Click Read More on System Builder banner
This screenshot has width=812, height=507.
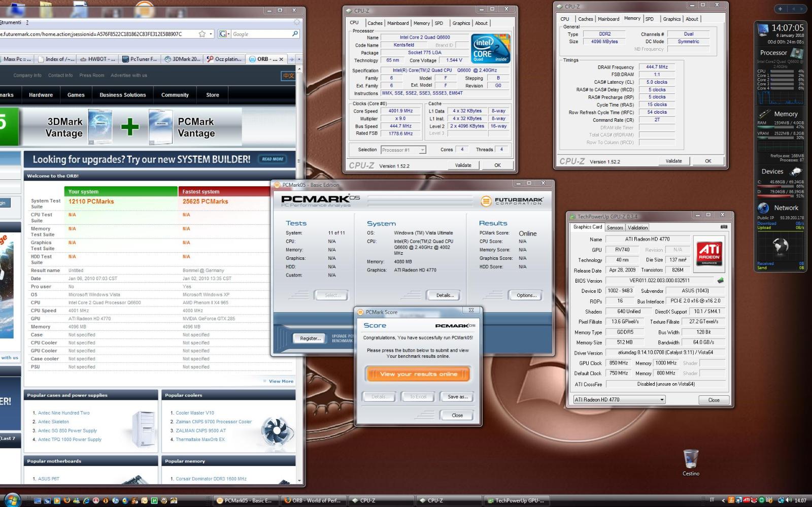pos(273,159)
